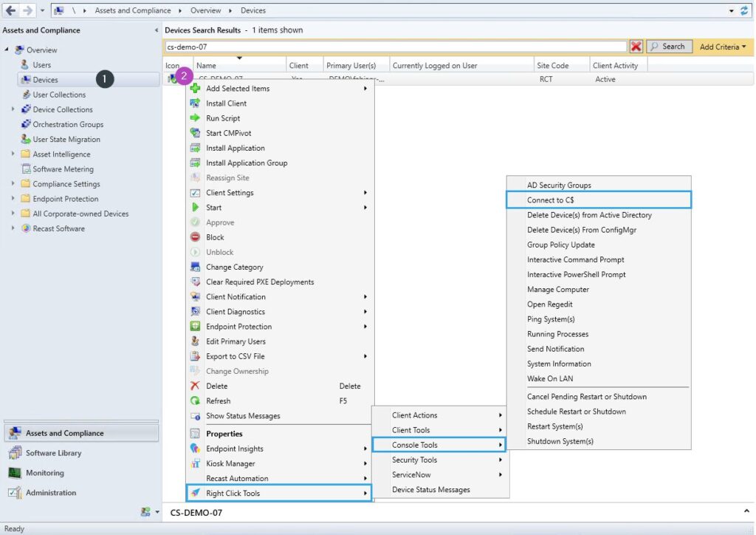Click red X clear search button
756x535 pixels.
tap(636, 47)
